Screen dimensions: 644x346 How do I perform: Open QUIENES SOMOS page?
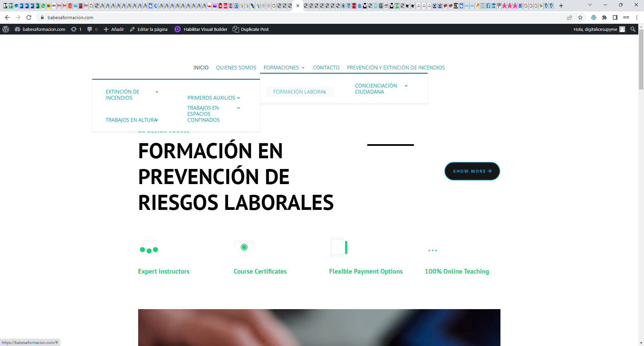pyautogui.click(x=236, y=68)
